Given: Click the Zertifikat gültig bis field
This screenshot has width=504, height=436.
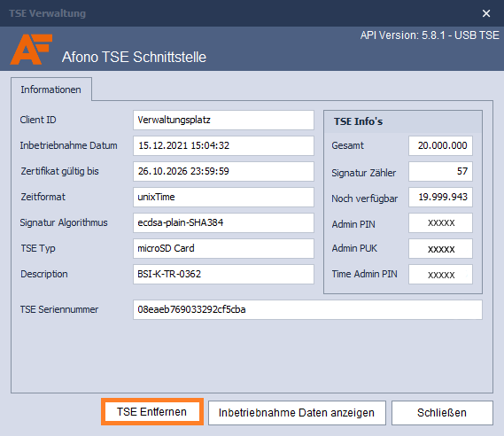Looking at the screenshot, I should coord(223,171).
